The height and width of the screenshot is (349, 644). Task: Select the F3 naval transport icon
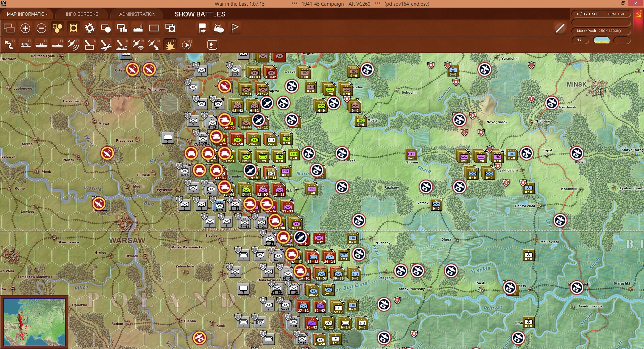42,45
